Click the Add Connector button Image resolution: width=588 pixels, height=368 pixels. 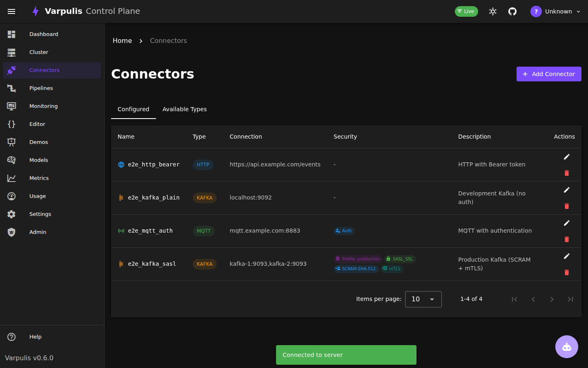(x=549, y=74)
